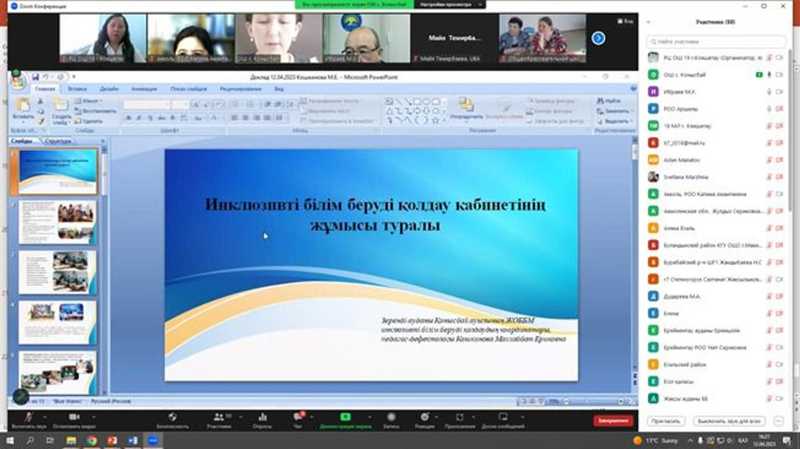Screen dimensions: 800x449
Task: Toggle Ибраев М.К. participant microphone icon
Action: [769, 92]
